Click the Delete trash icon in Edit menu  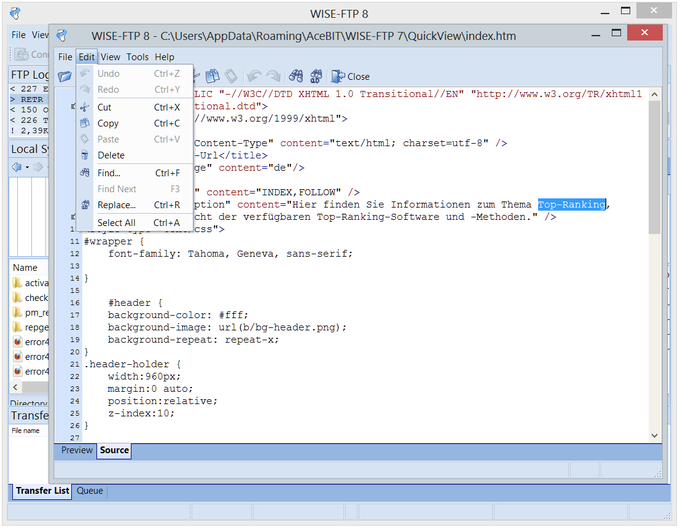pyautogui.click(x=85, y=155)
